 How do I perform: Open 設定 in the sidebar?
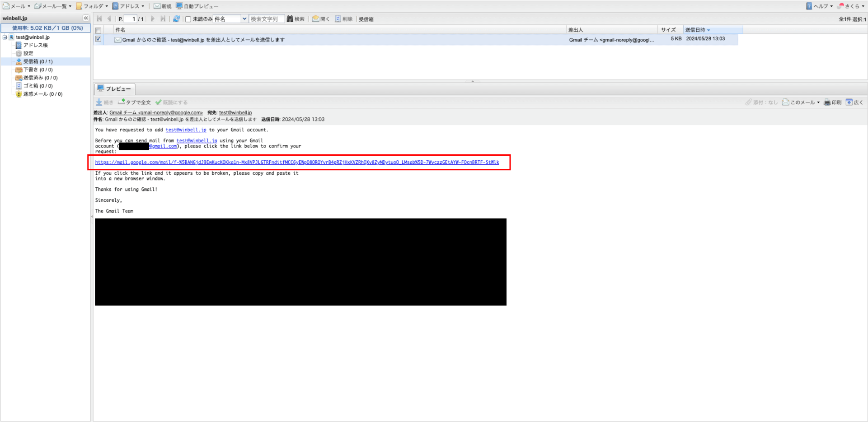pos(28,53)
